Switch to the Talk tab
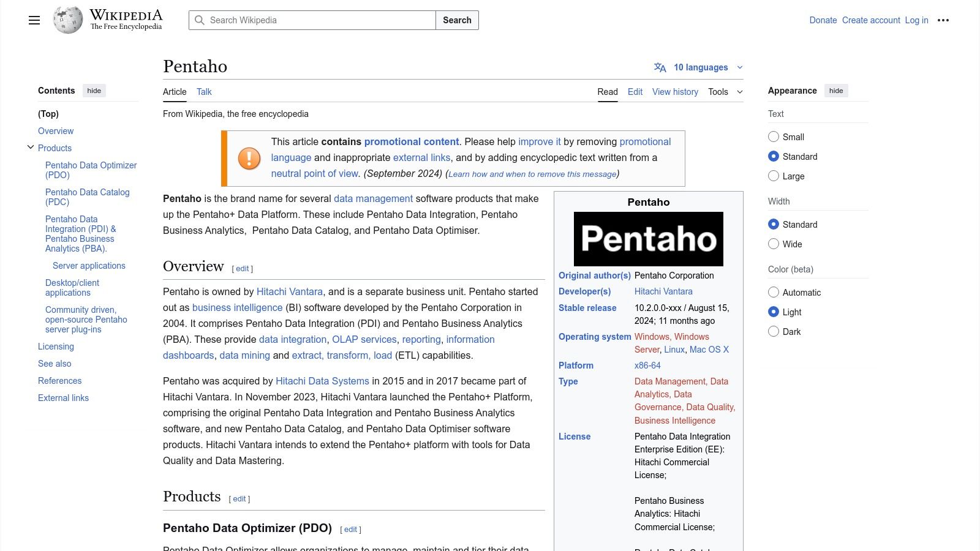980x551 pixels. tap(204, 92)
